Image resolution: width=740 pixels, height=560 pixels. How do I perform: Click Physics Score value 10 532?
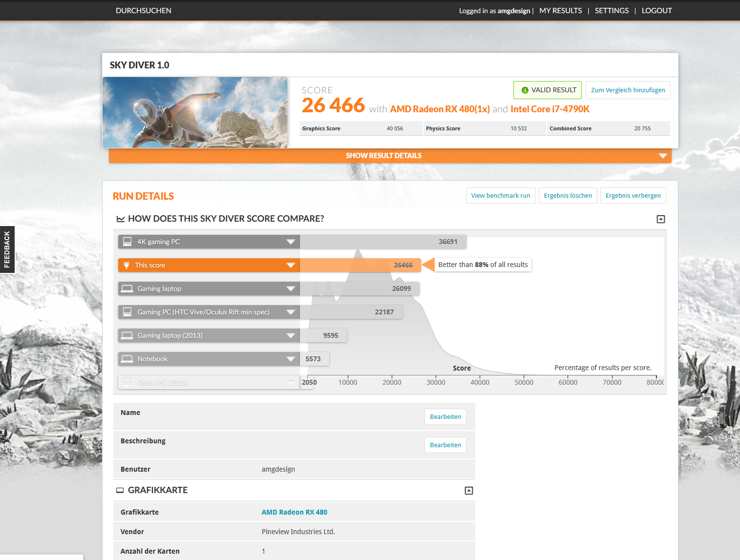[x=519, y=128]
